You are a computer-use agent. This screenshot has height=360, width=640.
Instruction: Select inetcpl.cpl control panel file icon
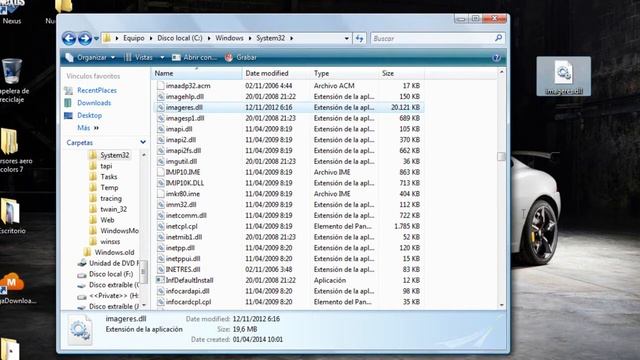tap(160, 226)
